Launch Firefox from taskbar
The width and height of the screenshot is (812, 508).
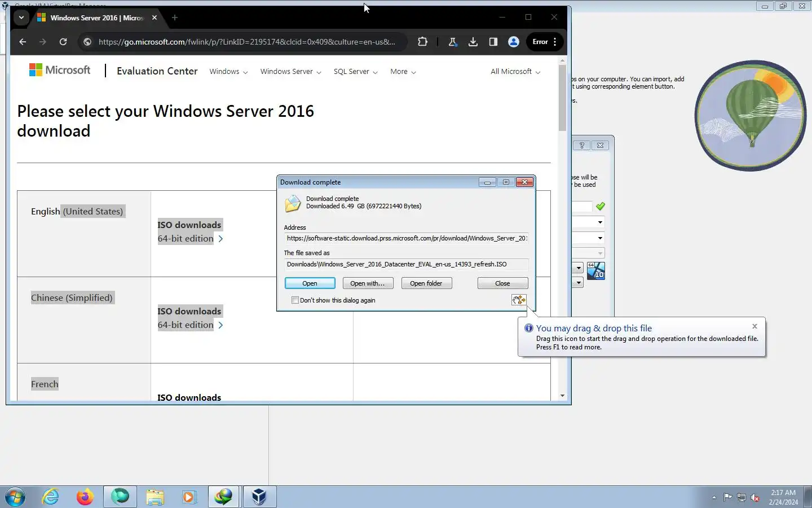click(x=85, y=497)
